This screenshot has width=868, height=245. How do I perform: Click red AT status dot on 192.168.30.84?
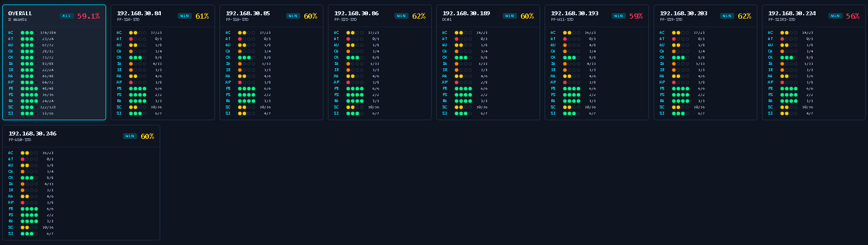[x=131, y=39]
